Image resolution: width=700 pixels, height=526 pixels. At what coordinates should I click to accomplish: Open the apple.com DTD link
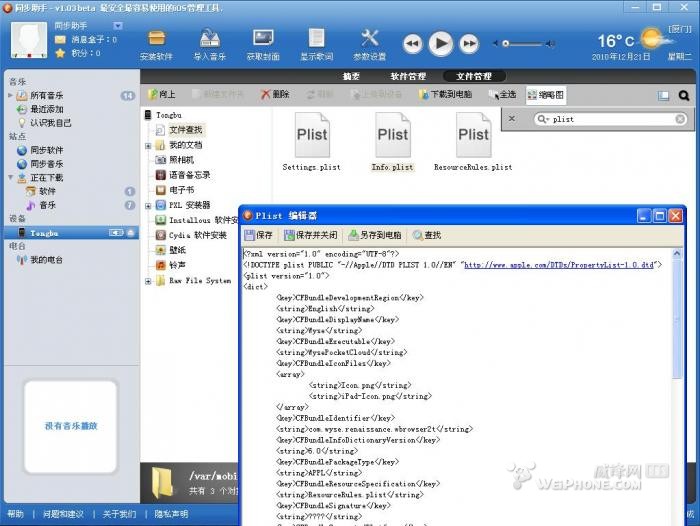click(559, 265)
